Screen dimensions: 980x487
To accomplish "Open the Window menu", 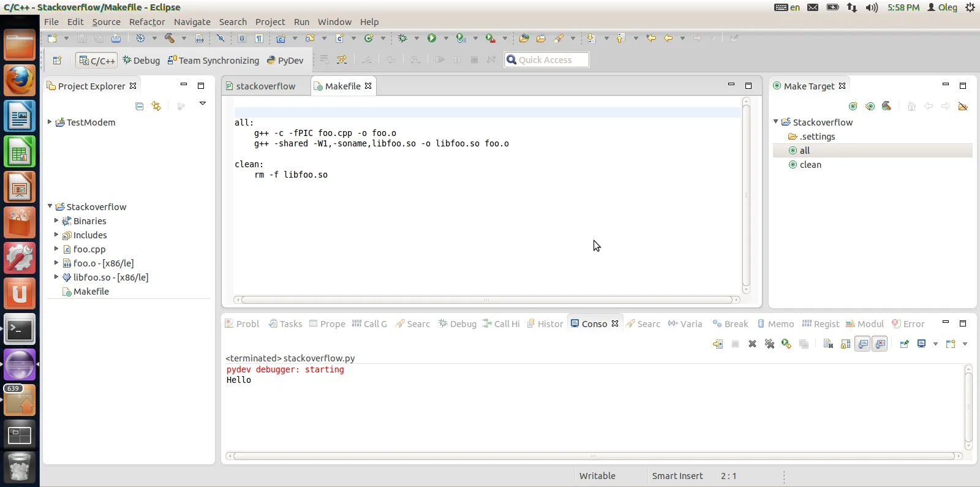I will (334, 21).
